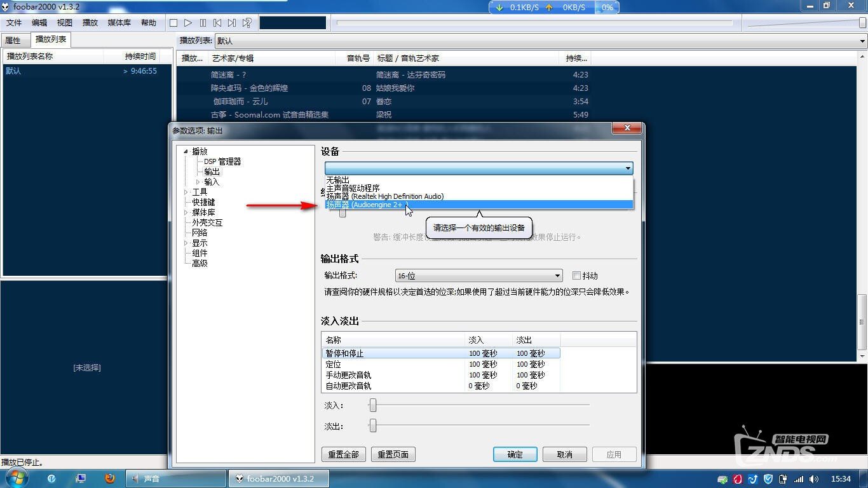Switch to the 属性 tab

click(x=13, y=40)
